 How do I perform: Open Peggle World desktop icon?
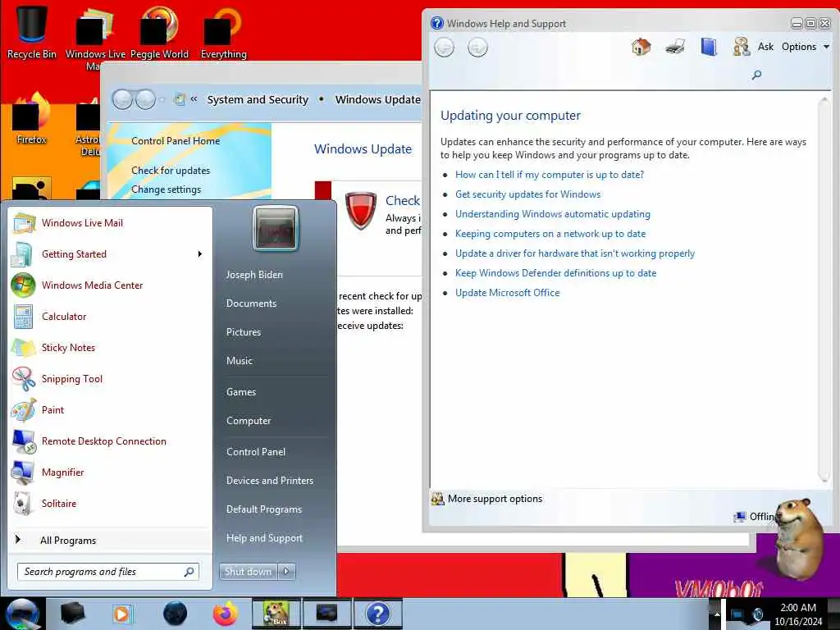[x=159, y=31]
